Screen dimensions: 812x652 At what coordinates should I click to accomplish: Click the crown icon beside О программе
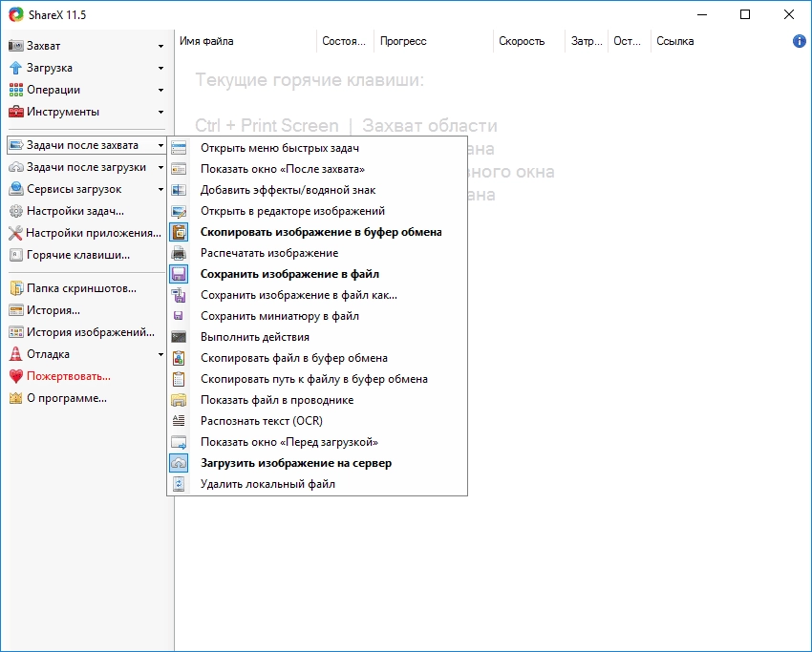pos(16,398)
